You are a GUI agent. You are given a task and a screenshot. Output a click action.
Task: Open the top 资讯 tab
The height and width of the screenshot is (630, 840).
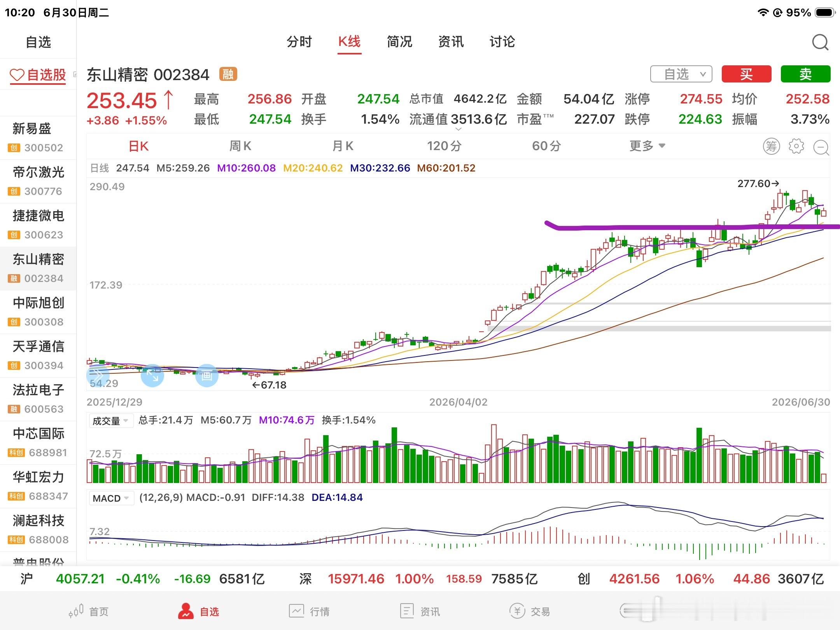click(451, 42)
